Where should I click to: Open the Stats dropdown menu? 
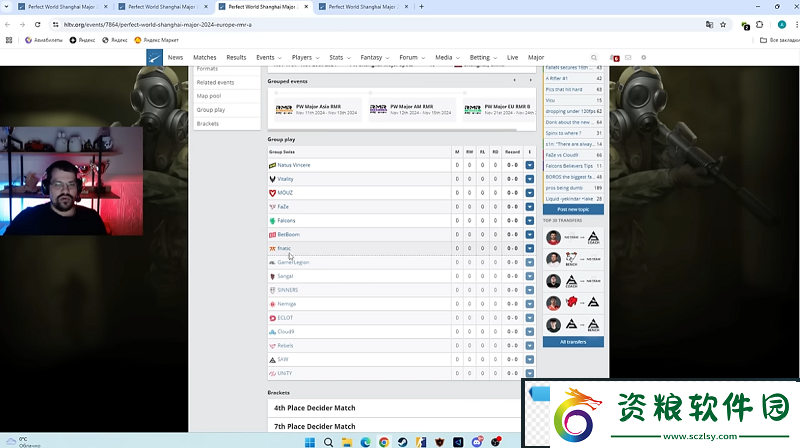pyautogui.click(x=340, y=58)
